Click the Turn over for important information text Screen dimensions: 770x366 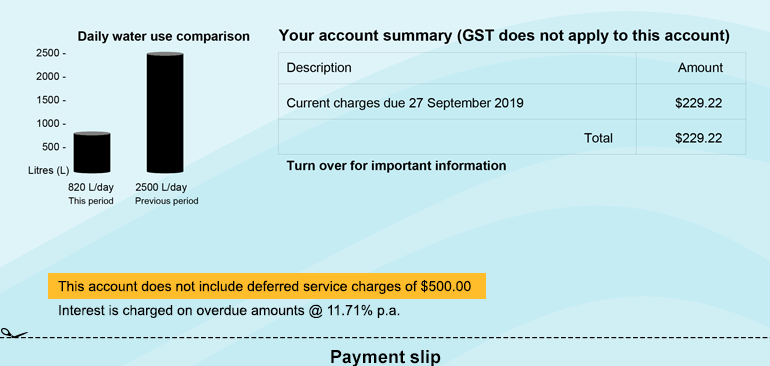click(396, 166)
